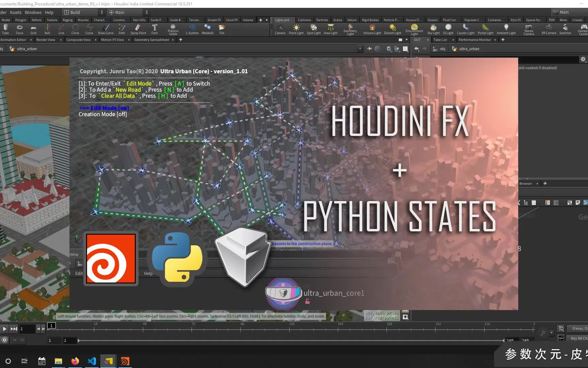Add an Area Light
Image resolution: width=588 pixels, height=368 pixels.
coord(330,29)
